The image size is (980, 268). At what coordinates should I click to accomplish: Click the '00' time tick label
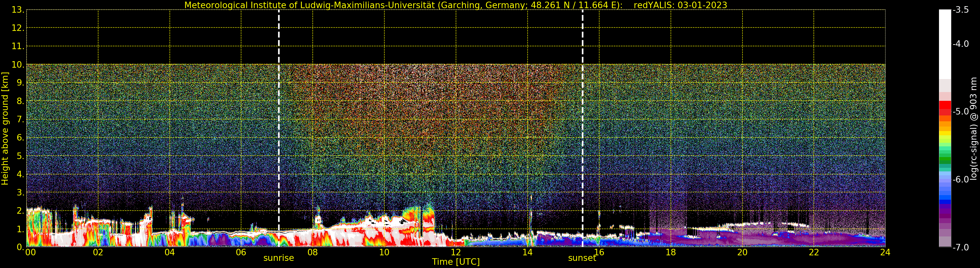[x=30, y=252]
